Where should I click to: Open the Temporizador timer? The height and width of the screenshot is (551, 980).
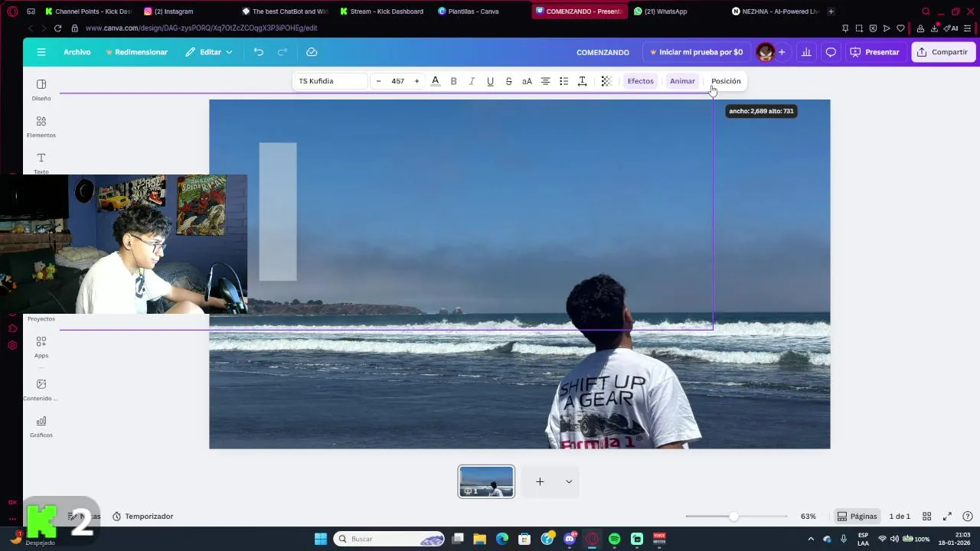(143, 517)
